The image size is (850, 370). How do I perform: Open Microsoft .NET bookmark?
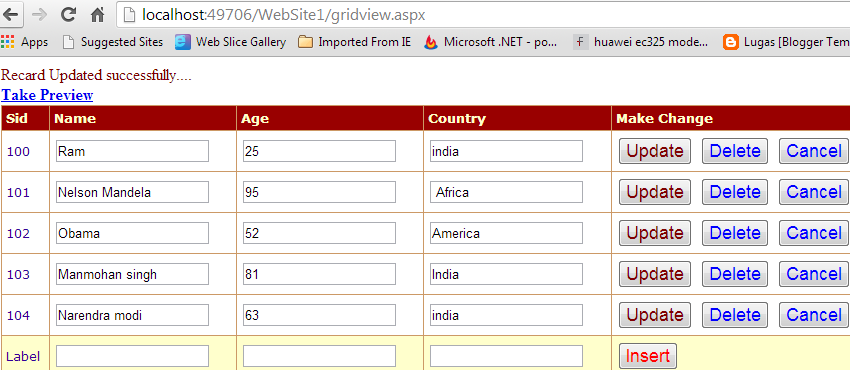click(x=491, y=42)
